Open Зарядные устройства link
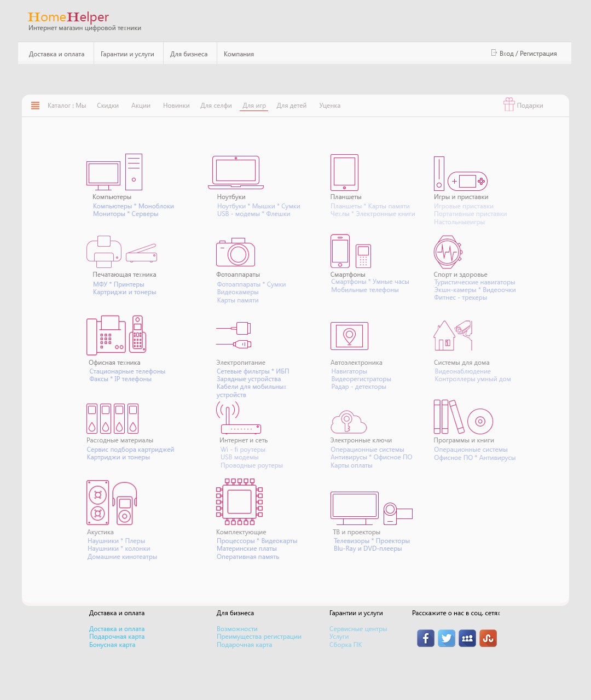The width and height of the screenshot is (591, 700). coord(248,379)
